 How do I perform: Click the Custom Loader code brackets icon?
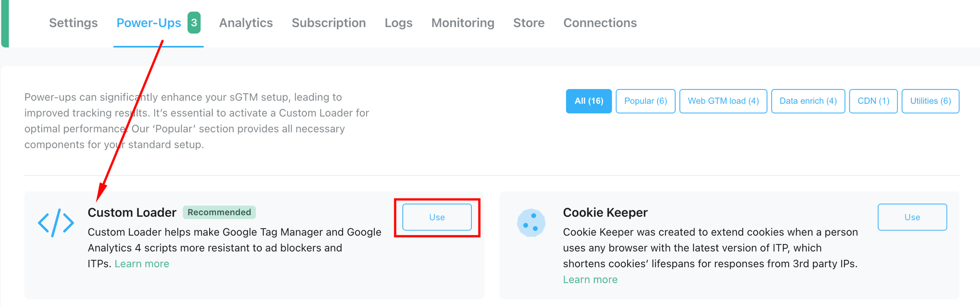coord(56,223)
